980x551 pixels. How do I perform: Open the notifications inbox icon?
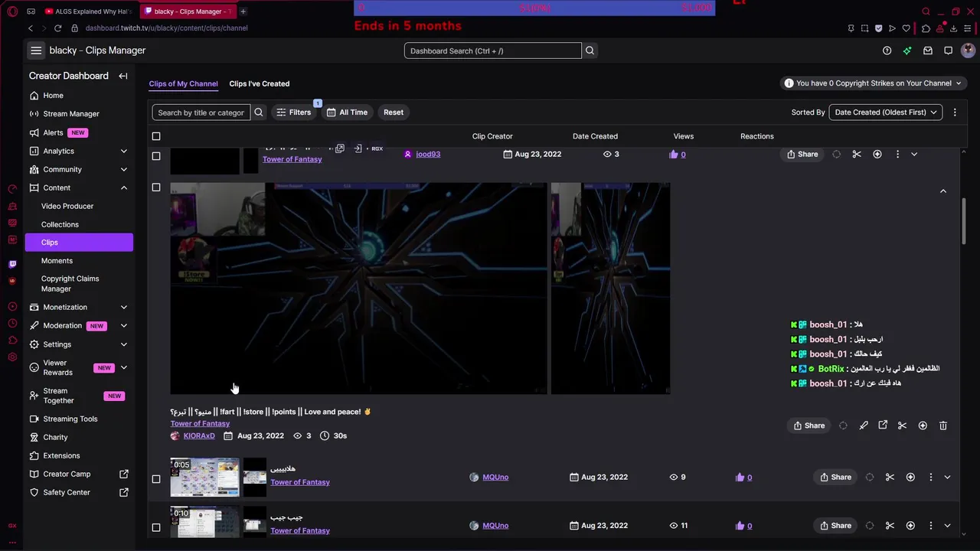pyautogui.click(x=928, y=51)
